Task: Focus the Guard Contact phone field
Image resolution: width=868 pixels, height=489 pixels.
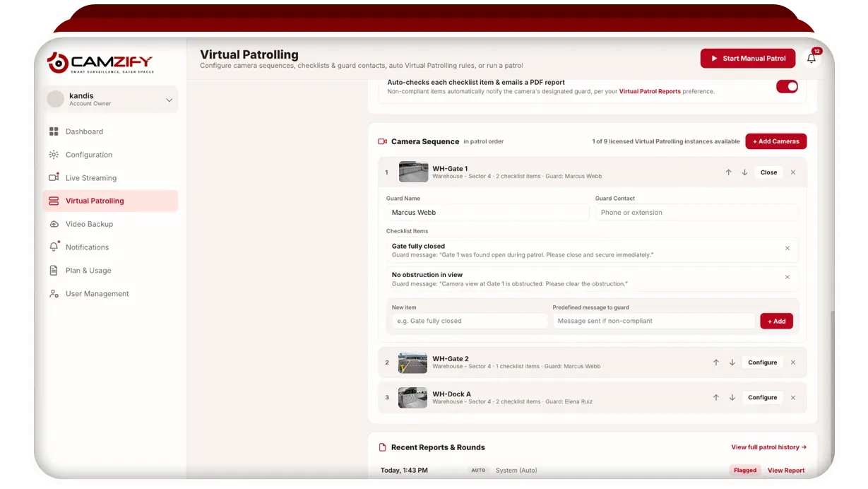Action: [x=696, y=213]
